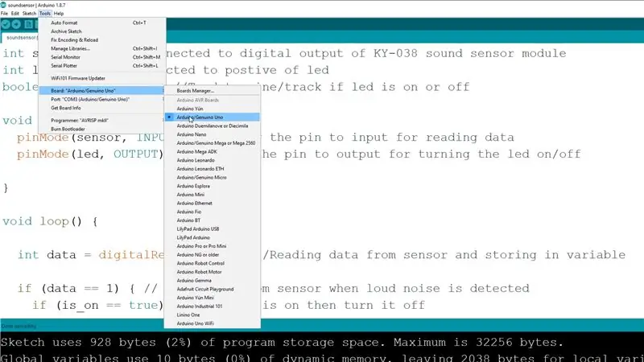Select Arduino Robot Control board
The width and height of the screenshot is (644, 362).
click(212, 264)
